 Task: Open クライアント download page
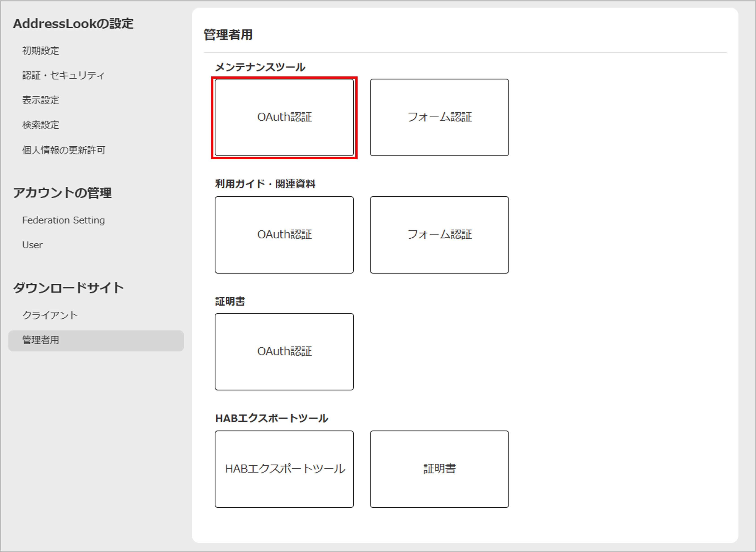(x=50, y=315)
